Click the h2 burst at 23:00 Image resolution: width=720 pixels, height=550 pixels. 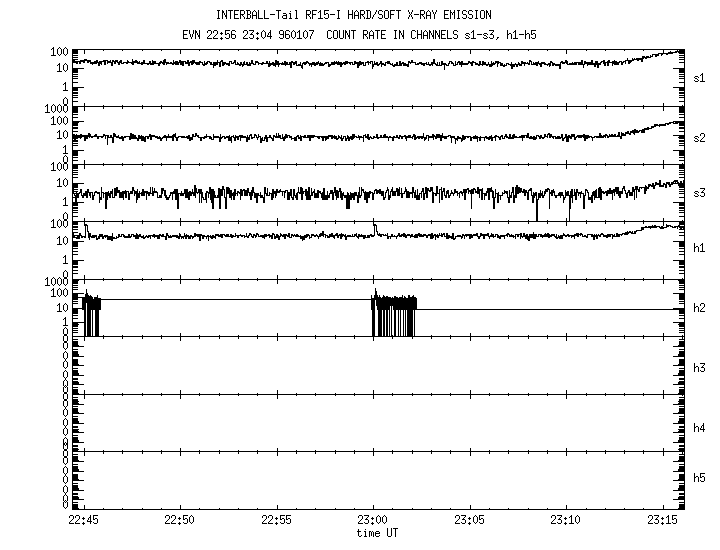point(393,312)
